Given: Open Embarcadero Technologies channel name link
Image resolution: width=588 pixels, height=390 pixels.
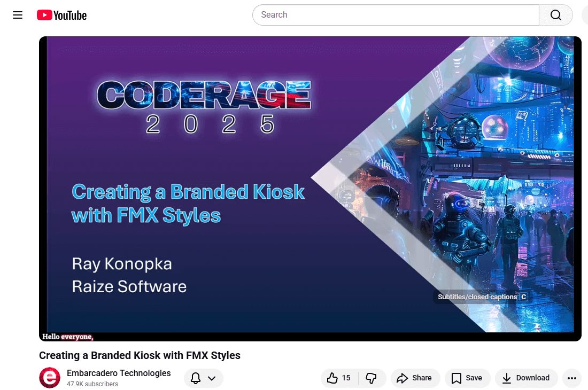Looking at the screenshot, I should (119, 373).
